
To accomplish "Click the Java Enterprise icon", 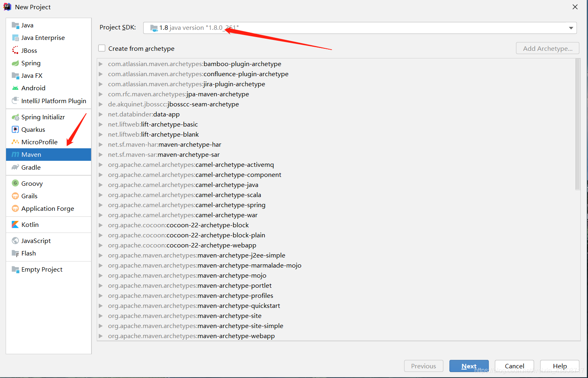I will pyautogui.click(x=15, y=38).
